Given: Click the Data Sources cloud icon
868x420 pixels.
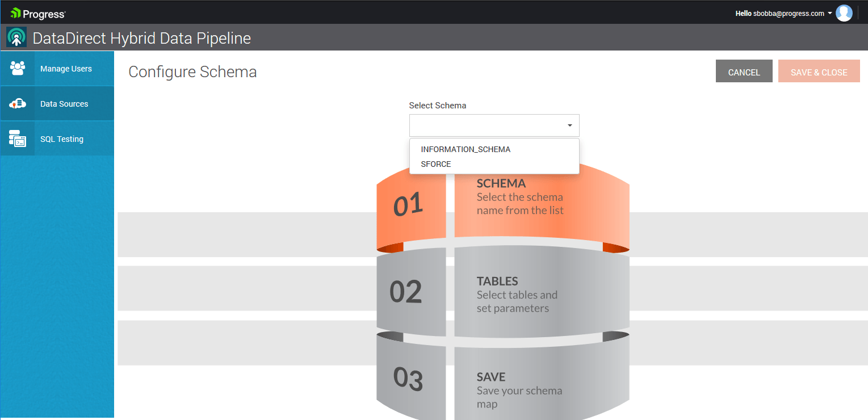Looking at the screenshot, I should click(x=18, y=103).
